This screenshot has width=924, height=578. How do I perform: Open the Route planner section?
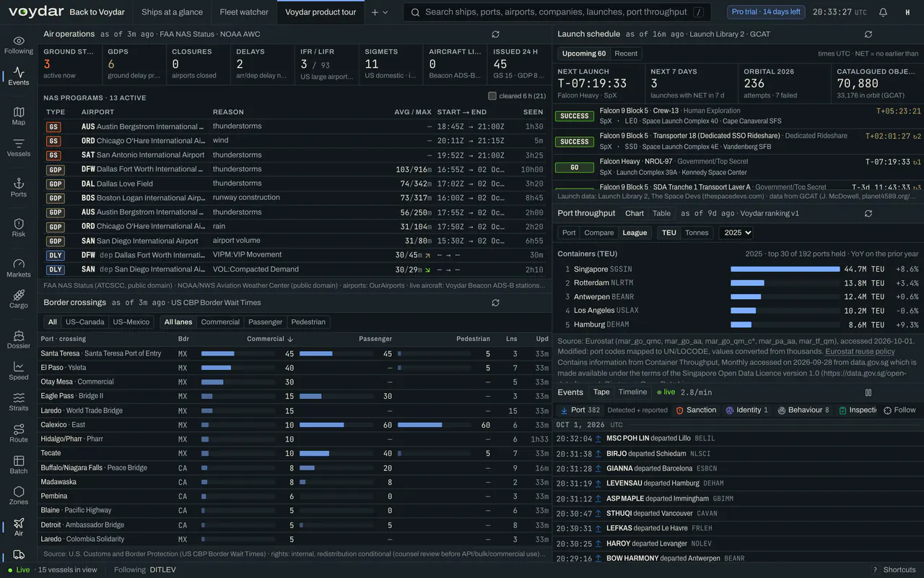point(19,433)
